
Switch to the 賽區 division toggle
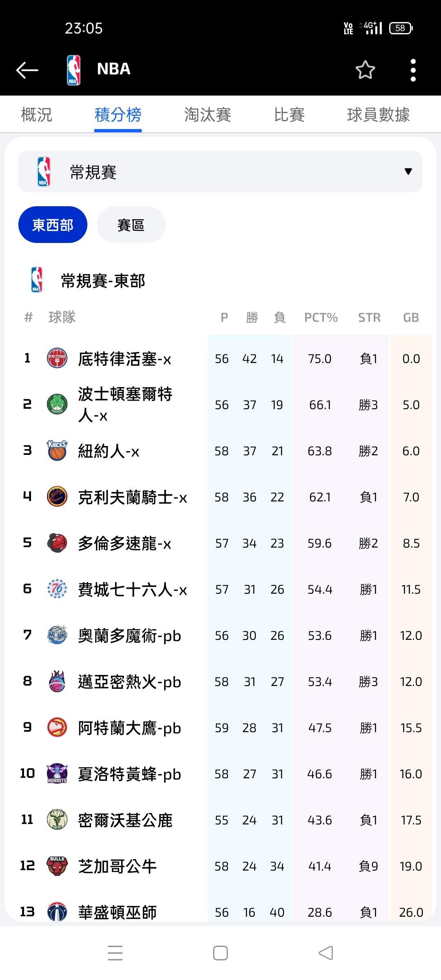point(131,225)
